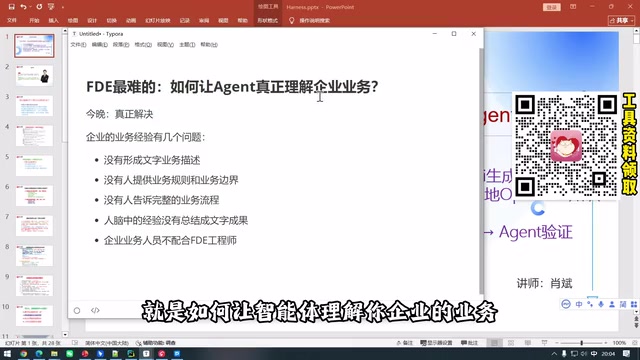Switch to the PowerPoint 动画 ribbon tab
This screenshot has width=640, height=360.
point(131,20)
